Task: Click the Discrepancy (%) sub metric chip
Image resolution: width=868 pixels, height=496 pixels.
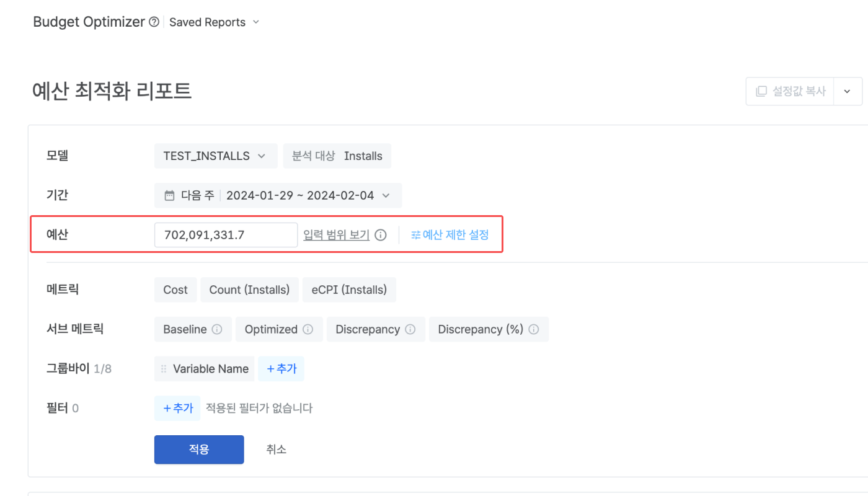Action: coord(489,329)
